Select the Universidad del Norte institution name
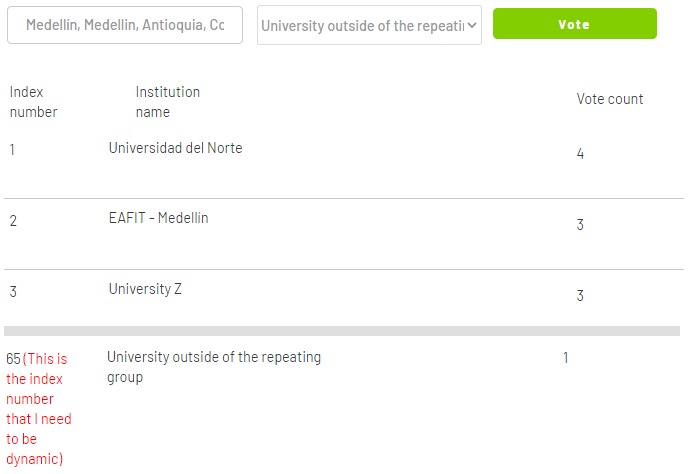 [175, 148]
